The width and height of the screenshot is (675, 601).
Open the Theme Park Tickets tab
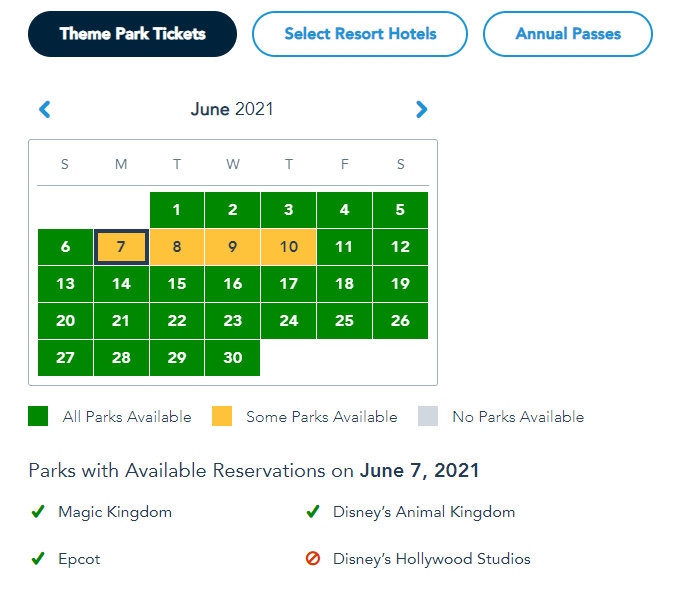[132, 34]
